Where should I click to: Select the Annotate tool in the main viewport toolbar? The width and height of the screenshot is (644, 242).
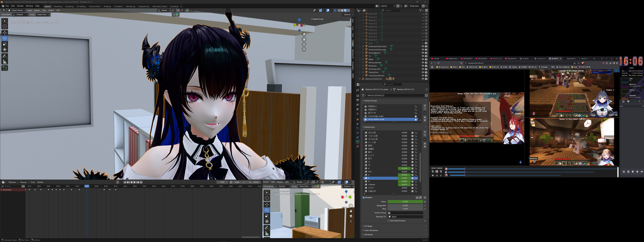click(x=5, y=56)
